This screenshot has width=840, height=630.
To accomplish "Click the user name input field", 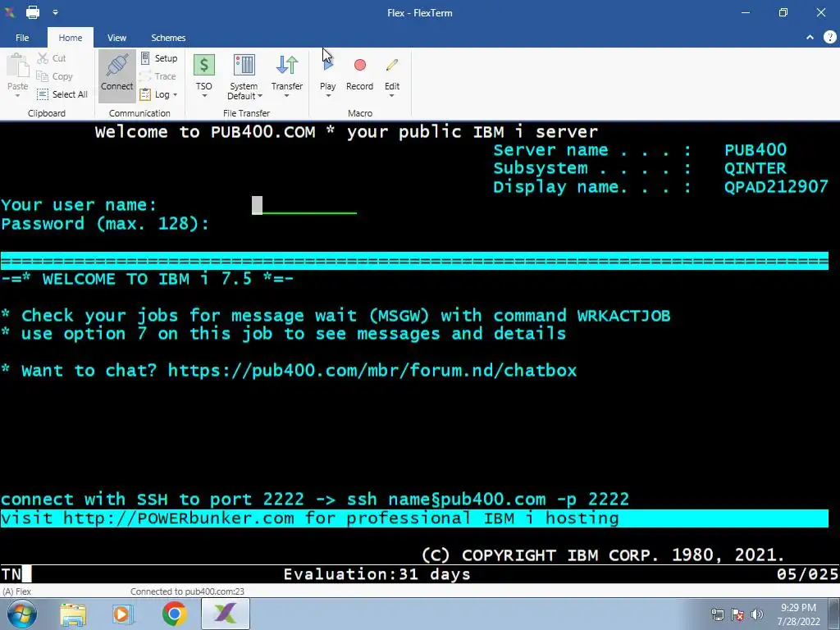I will click(x=304, y=205).
